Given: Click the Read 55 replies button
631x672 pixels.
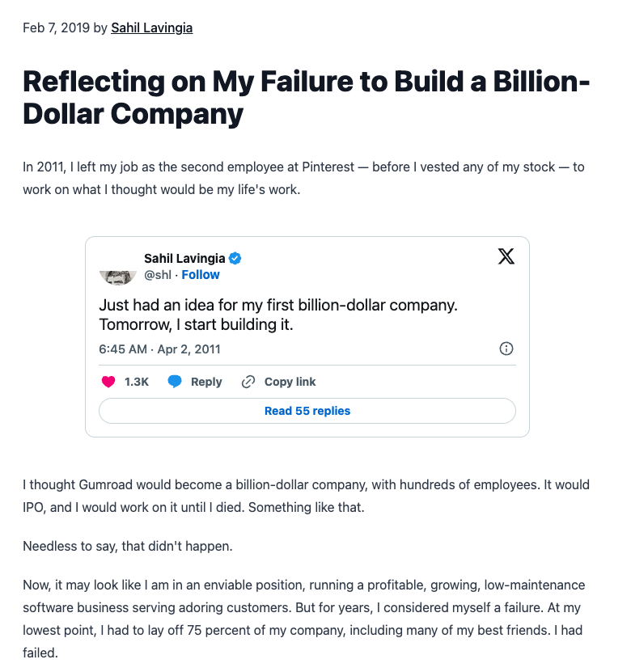Looking at the screenshot, I should click(307, 411).
